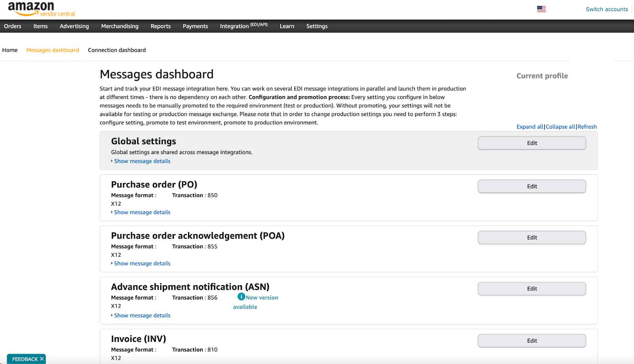Switch to the Connection dashboard tab
The width and height of the screenshot is (634, 364).
tap(116, 50)
